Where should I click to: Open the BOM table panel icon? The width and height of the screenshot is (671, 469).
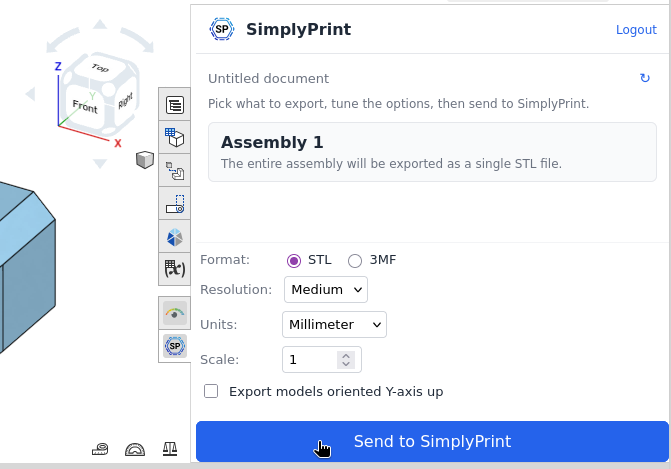pos(175,105)
